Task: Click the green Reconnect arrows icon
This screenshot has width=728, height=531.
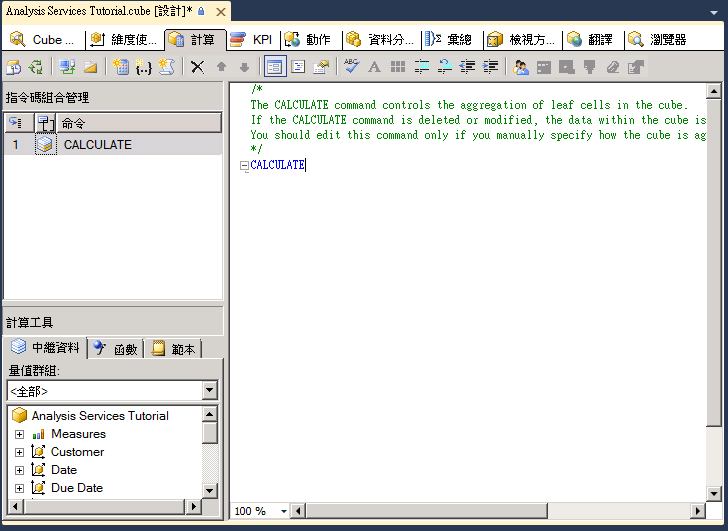Action: (x=36, y=67)
